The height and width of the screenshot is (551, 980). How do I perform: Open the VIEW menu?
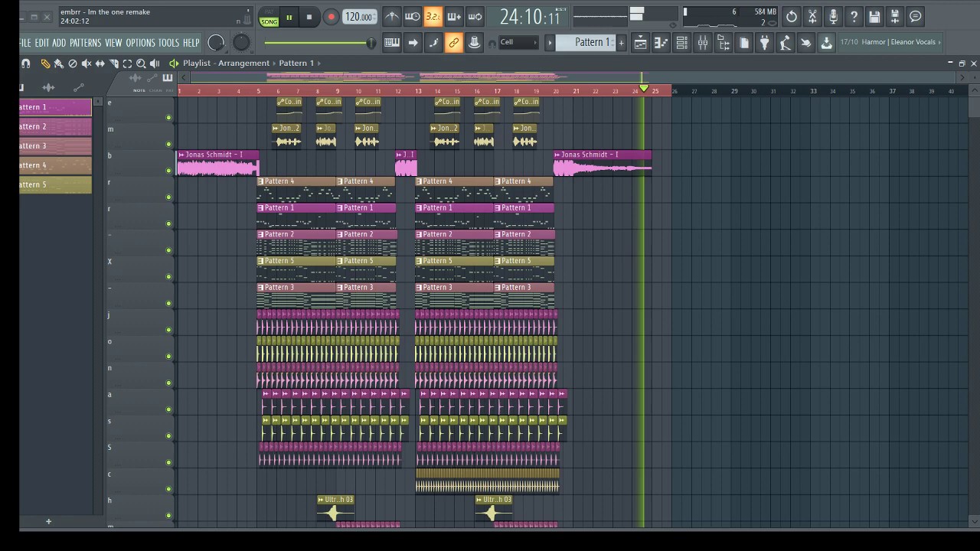(x=113, y=43)
